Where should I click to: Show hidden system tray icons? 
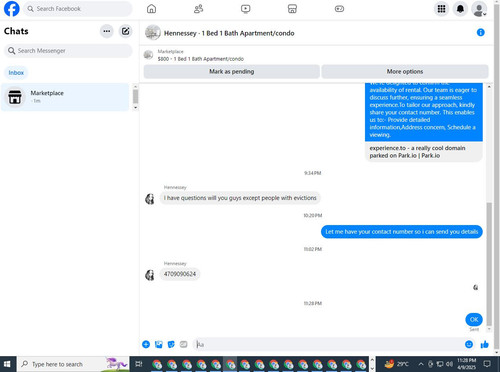tap(421, 364)
